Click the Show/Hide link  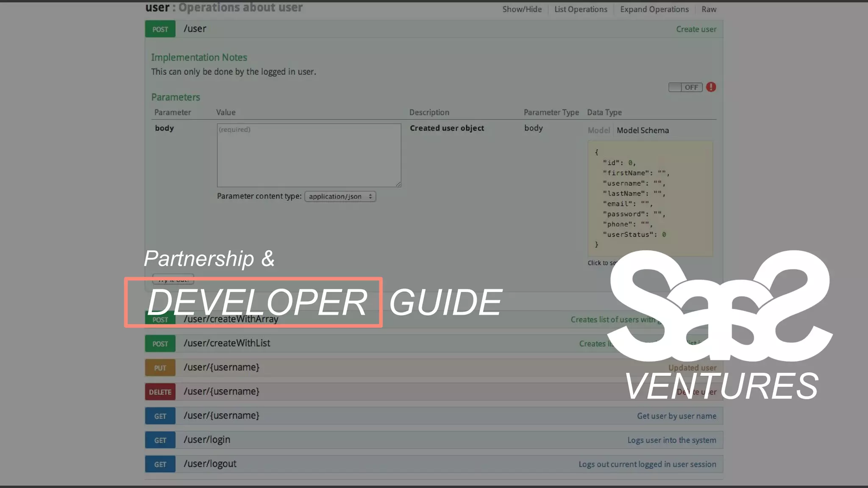click(x=522, y=9)
